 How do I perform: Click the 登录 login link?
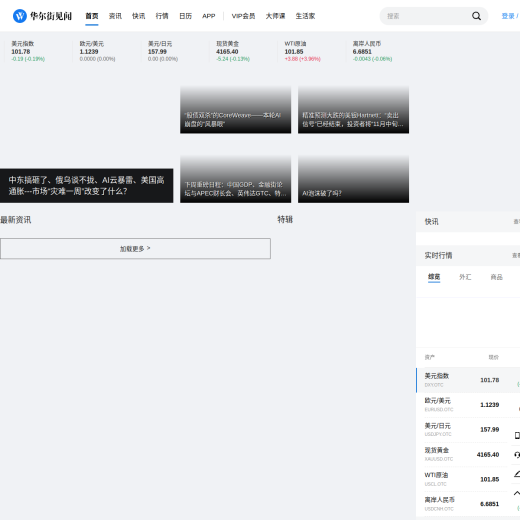(x=508, y=16)
